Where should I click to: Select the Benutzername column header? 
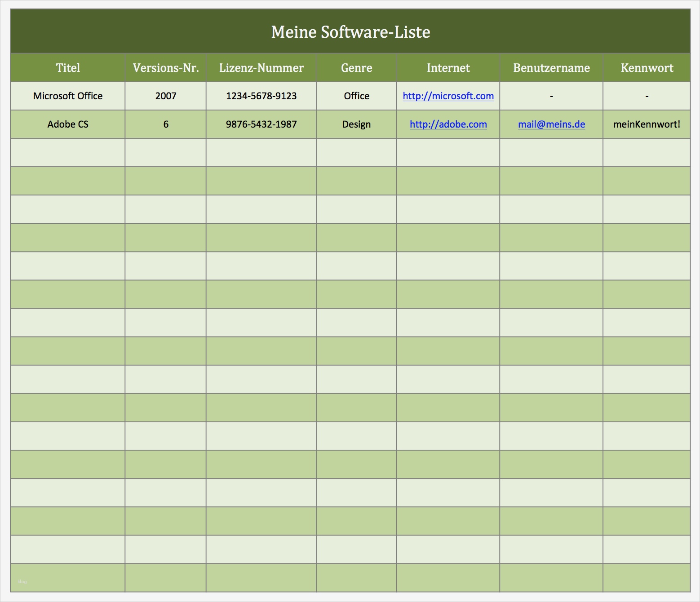[x=551, y=68]
